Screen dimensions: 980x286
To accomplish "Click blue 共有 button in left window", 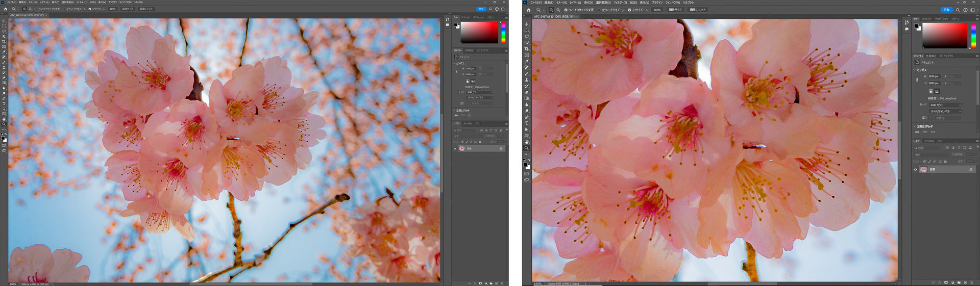I will point(481,9).
